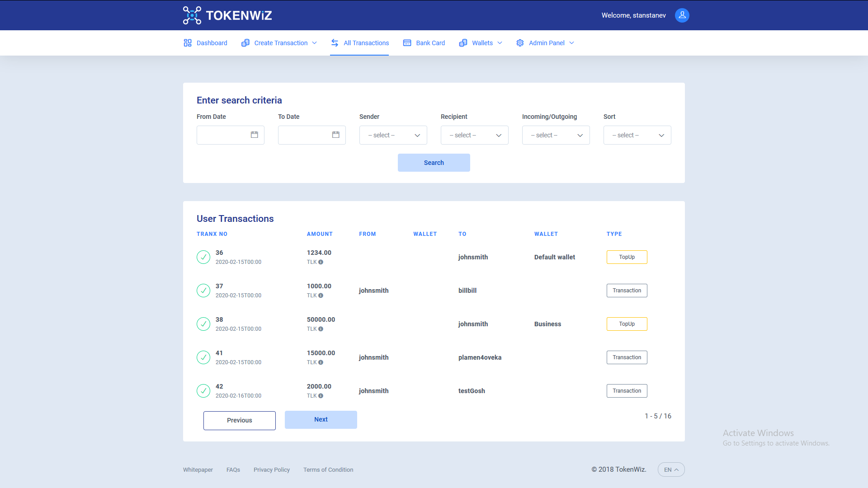Open the Admin Panel gear icon
The height and width of the screenshot is (488, 868).
520,42
